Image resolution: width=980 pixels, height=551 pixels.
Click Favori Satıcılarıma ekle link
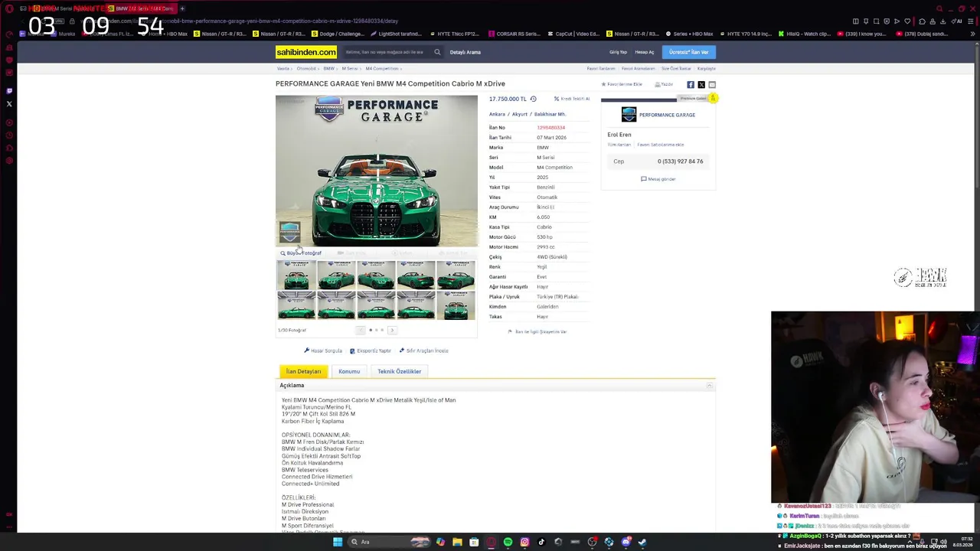(661, 145)
